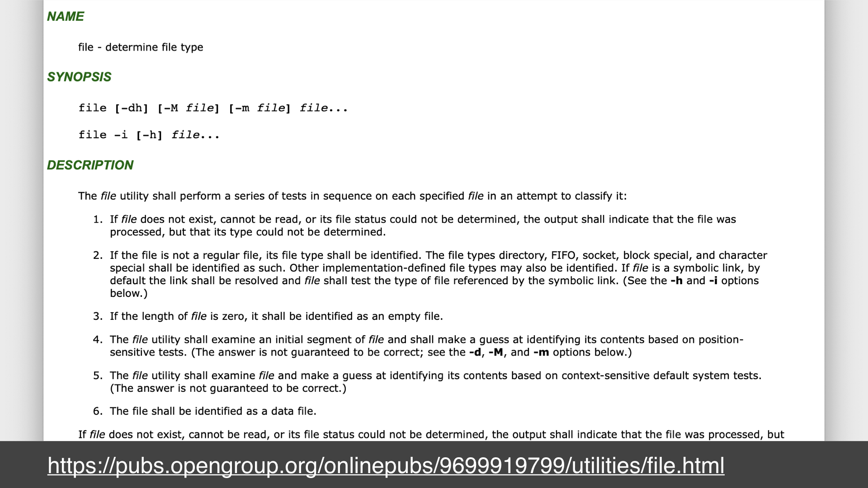868x488 pixels.
Task: Click the -dh option in synopsis
Action: coord(129,107)
